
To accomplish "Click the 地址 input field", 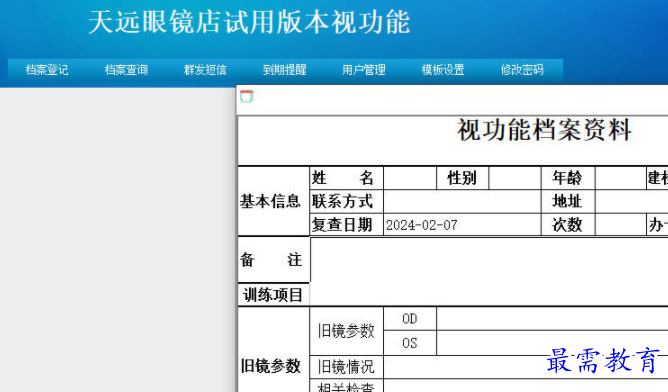I will tap(632, 201).
